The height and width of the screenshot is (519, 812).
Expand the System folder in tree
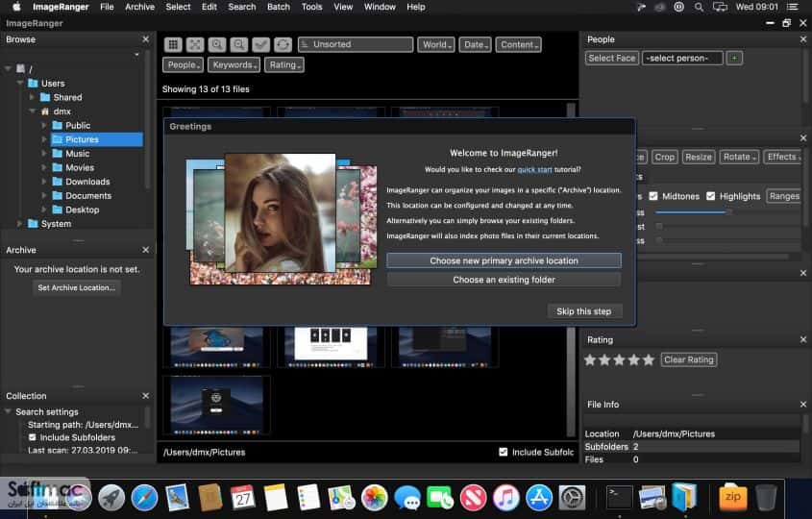19,224
